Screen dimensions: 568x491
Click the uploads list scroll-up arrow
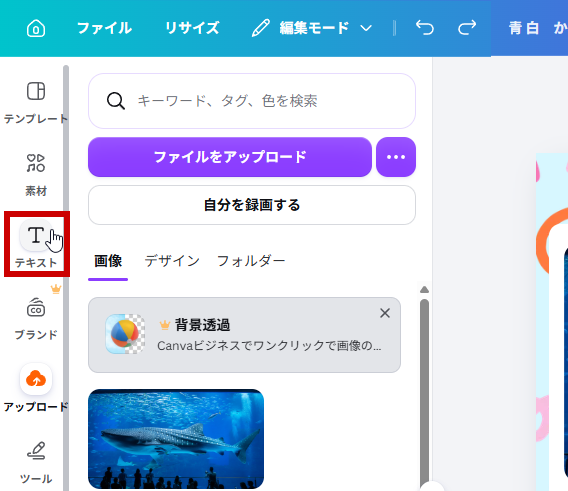pos(425,290)
